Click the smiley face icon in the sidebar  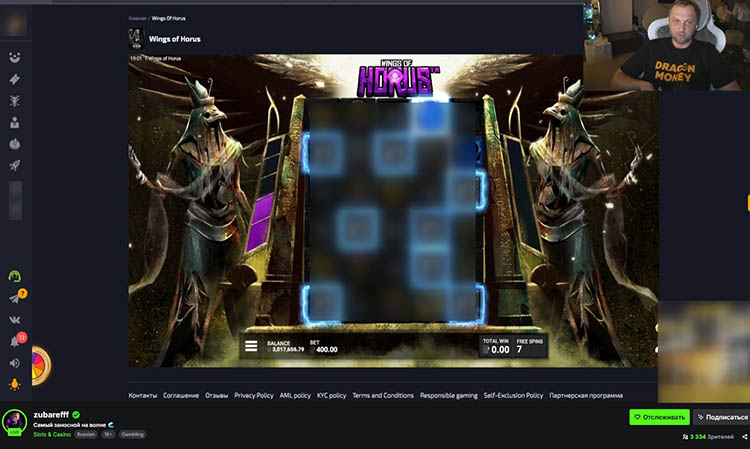[x=15, y=57]
